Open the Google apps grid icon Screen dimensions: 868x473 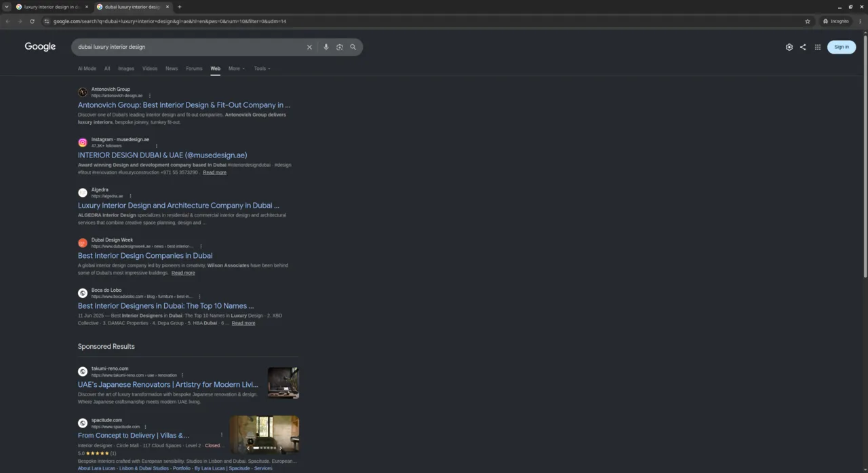pyautogui.click(x=818, y=48)
